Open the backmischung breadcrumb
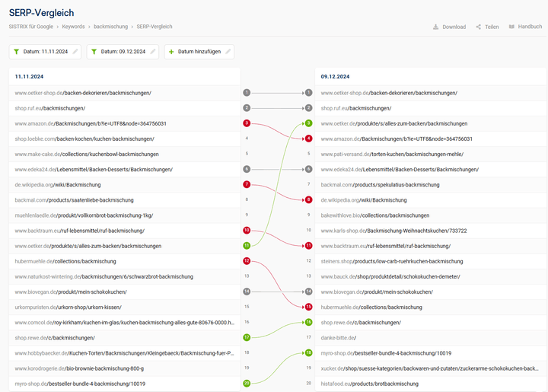Viewport: 548px width, 392px height. pos(111,27)
